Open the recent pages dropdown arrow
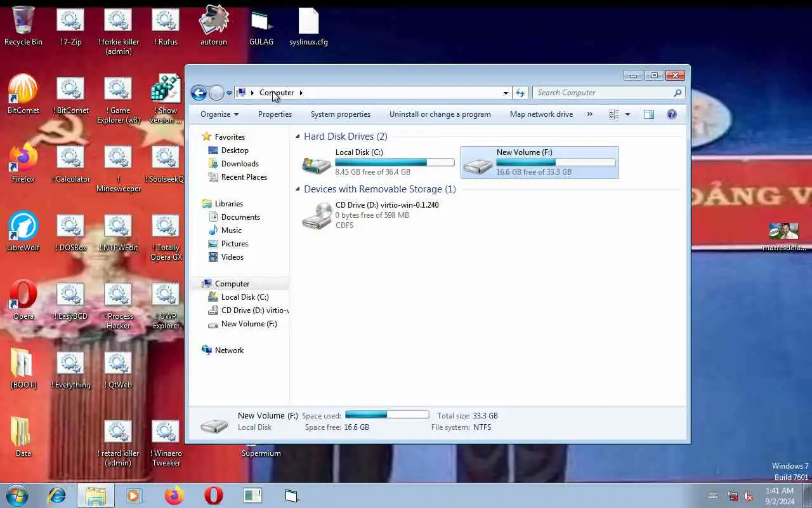This screenshot has height=508, width=812. (x=229, y=93)
